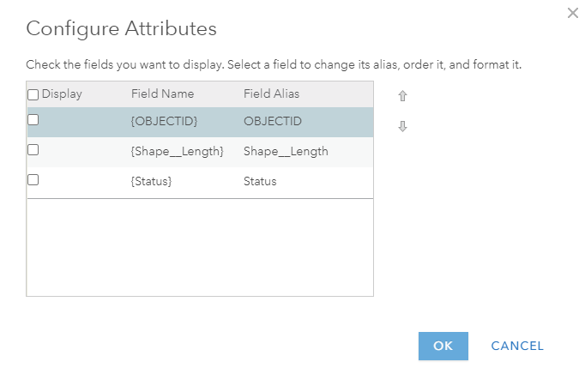
Task: Select the {Status} field name
Action: point(151,182)
